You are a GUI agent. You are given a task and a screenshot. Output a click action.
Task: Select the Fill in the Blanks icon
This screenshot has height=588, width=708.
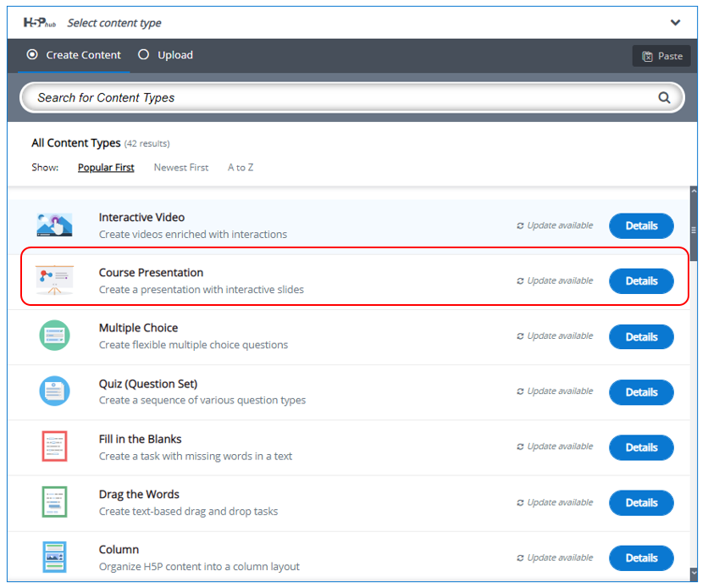pyautogui.click(x=54, y=447)
